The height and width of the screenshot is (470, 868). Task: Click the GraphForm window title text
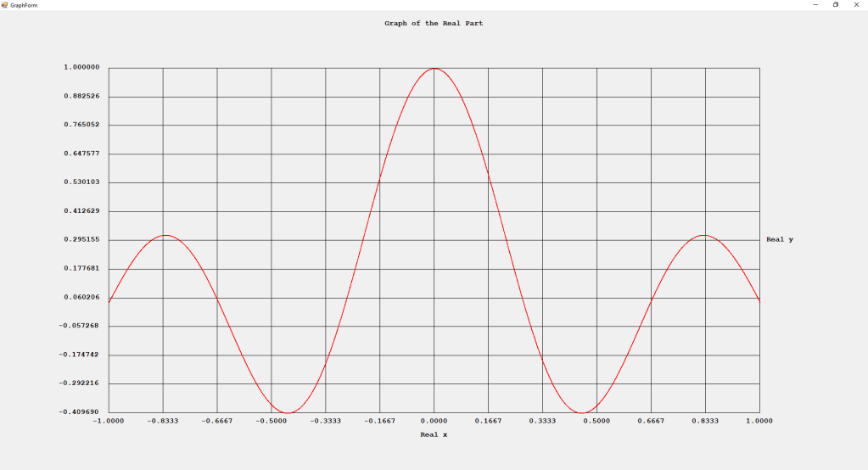point(24,5)
